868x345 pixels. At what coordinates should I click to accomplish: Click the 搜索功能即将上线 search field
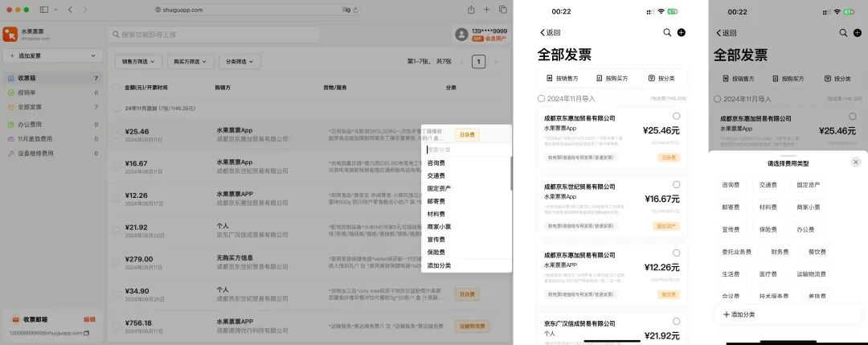(214, 35)
